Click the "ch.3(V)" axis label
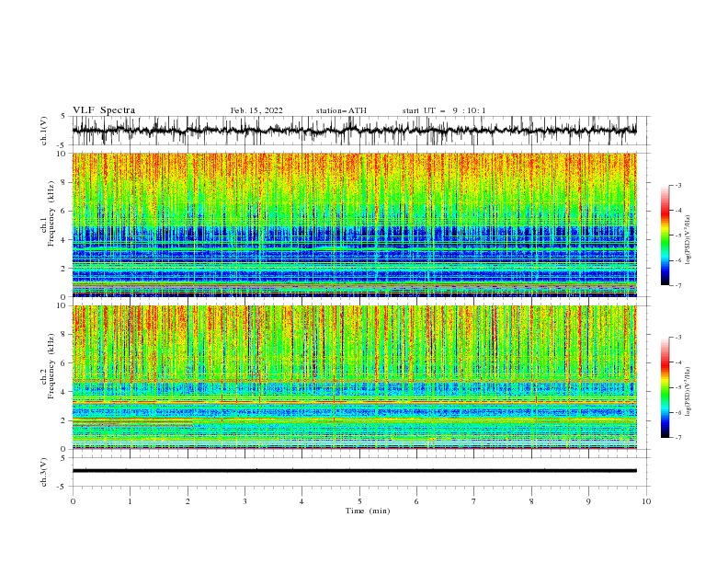This screenshot has height=563, width=728. tap(44, 472)
